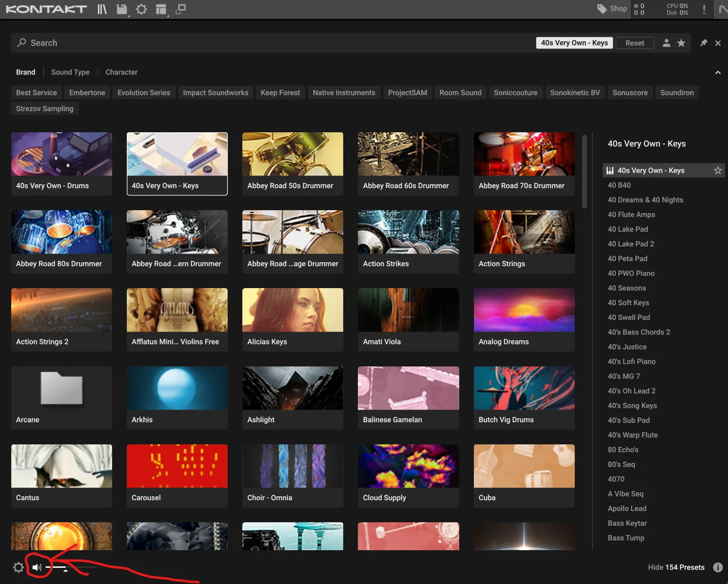Select the Action Strikes library tile

408,242
